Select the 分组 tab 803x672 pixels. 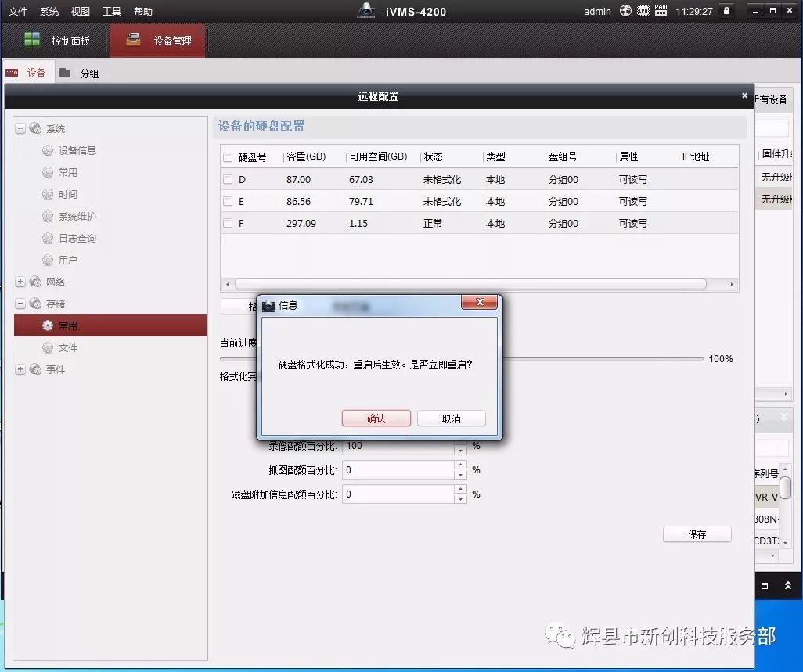pos(79,74)
